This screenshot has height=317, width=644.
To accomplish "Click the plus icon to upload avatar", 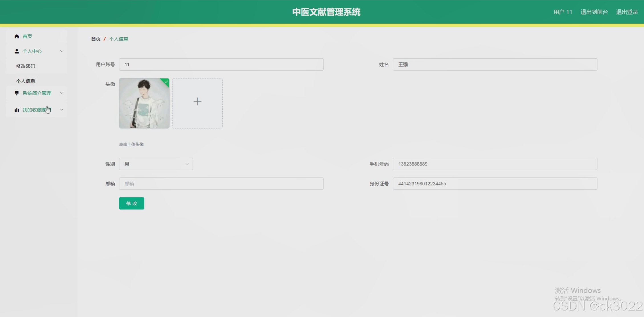I will pyautogui.click(x=197, y=102).
